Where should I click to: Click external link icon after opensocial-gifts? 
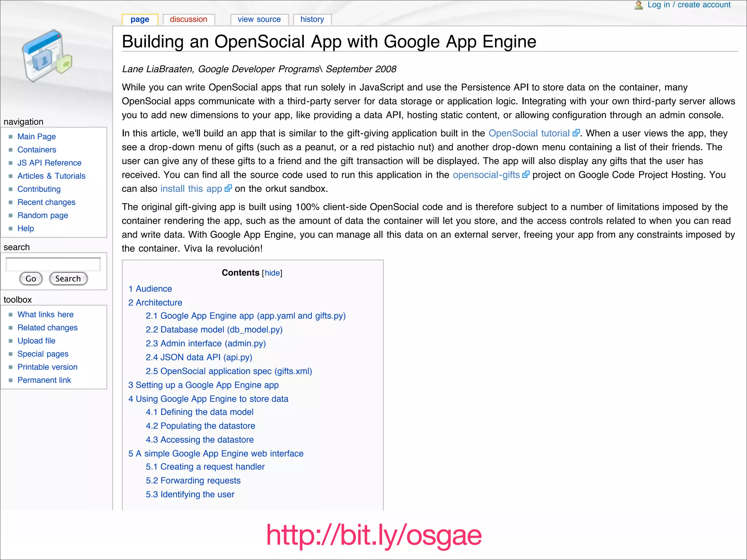coord(526,175)
